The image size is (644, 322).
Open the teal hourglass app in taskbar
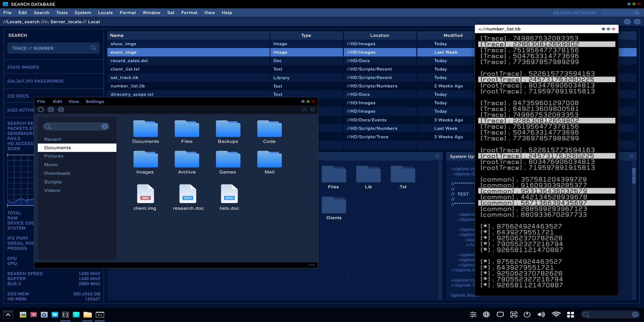coord(76,314)
